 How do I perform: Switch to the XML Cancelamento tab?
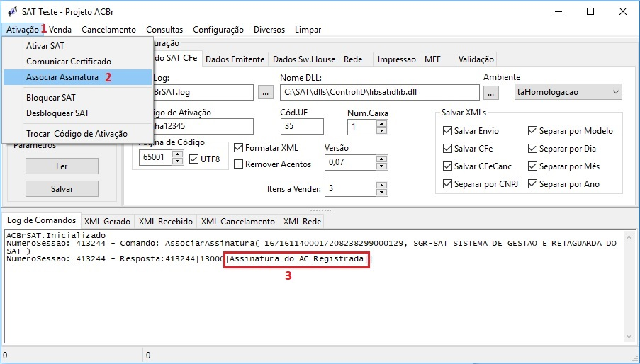(x=238, y=222)
